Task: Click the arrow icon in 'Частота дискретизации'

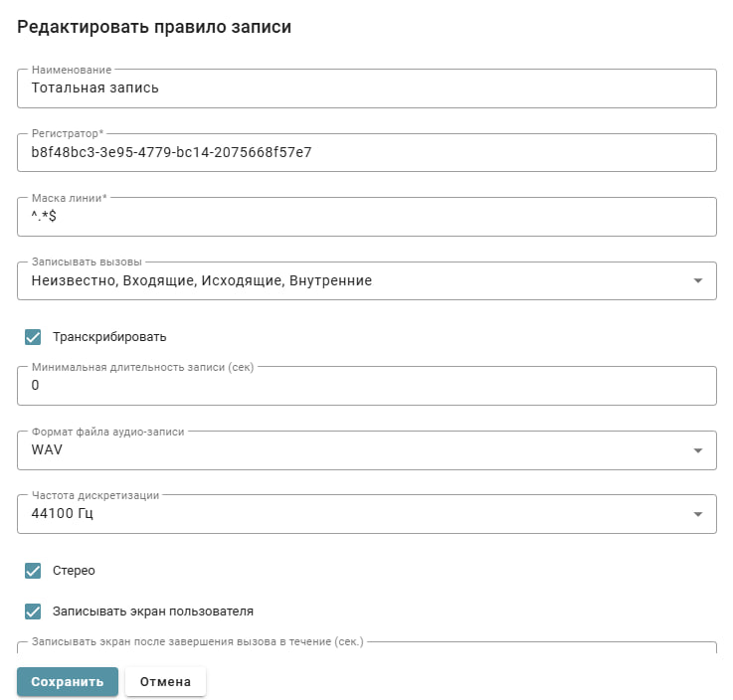Action: pyautogui.click(x=697, y=514)
